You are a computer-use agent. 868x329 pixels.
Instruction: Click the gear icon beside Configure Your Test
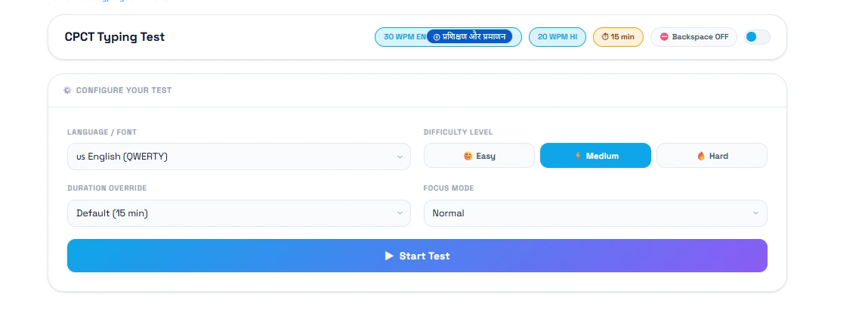pos(67,90)
